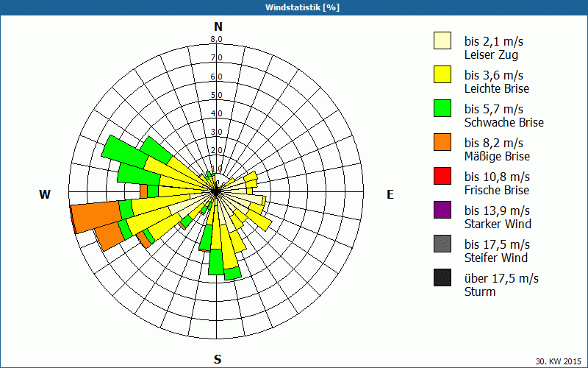The image size is (588, 368).
Task: Click the '30. KW 2015' date label
Action: pyautogui.click(x=559, y=361)
